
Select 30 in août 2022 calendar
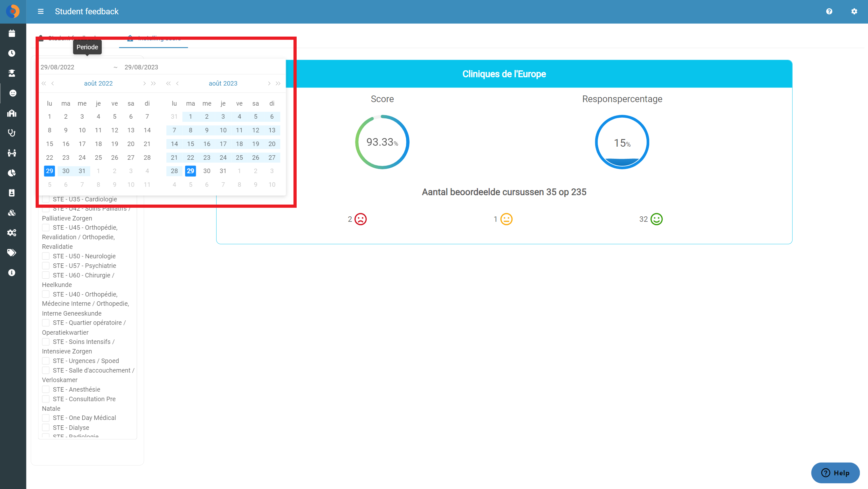click(66, 171)
